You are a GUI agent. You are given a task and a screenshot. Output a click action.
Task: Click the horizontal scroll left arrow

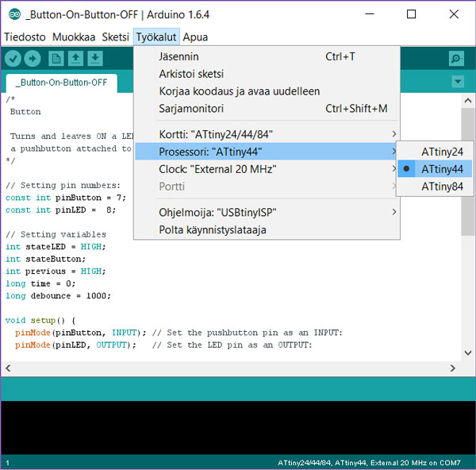[x=8, y=368]
